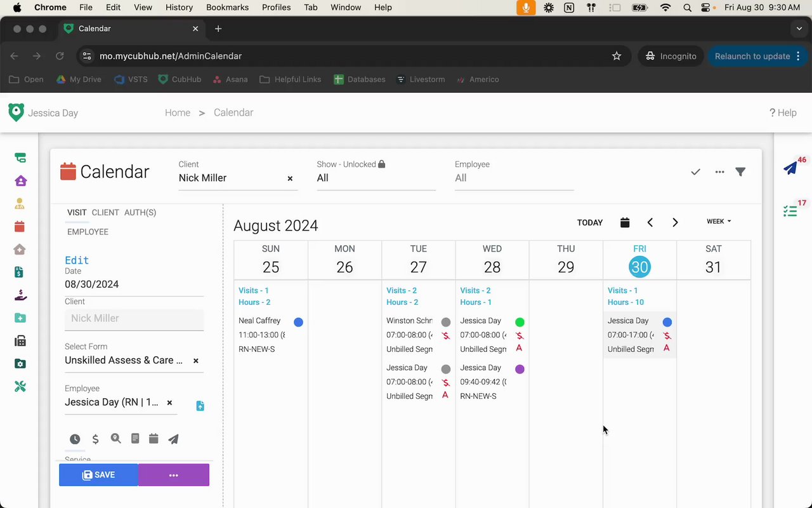Click the magnifier search icon in visit panel
Image resolution: width=812 pixels, height=508 pixels.
(115, 438)
